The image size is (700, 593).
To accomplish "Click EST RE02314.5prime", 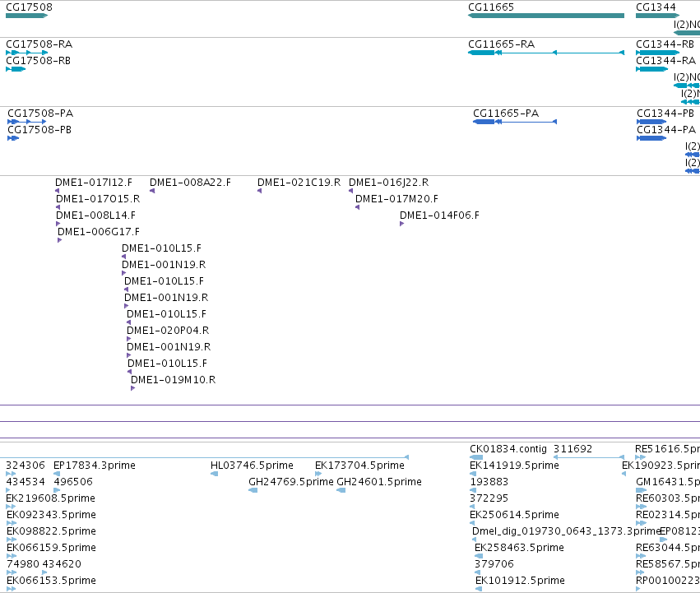I will point(642,523).
